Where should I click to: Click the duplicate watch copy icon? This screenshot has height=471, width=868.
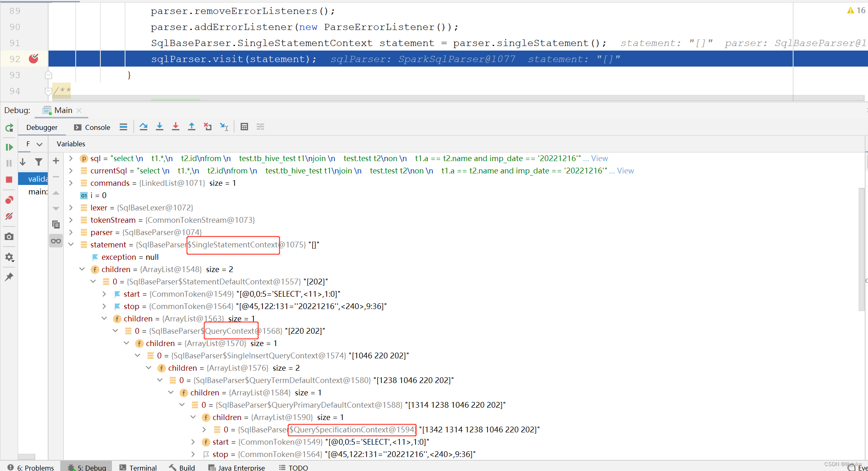click(x=56, y=225)
